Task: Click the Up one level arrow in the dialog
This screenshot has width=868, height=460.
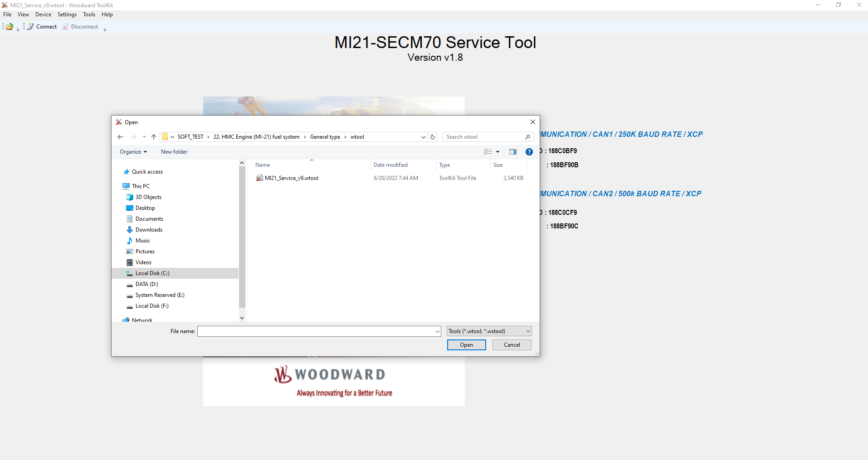Action: [x=153, y=136]
